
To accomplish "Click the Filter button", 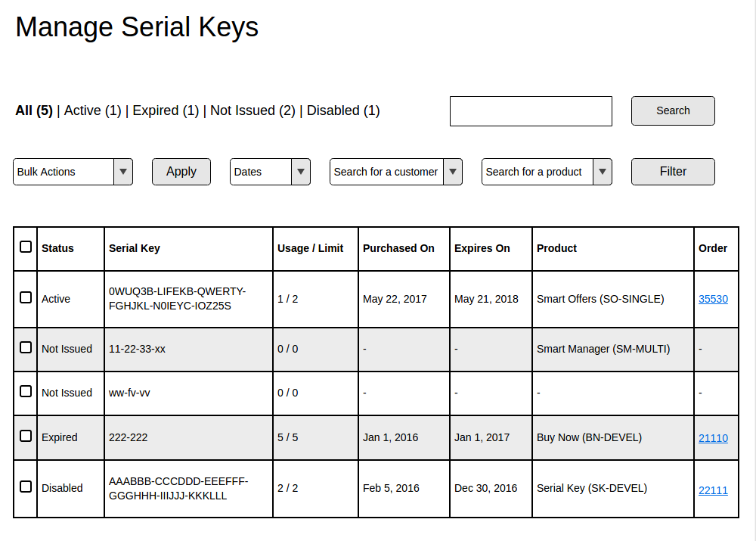I will 673,172.
